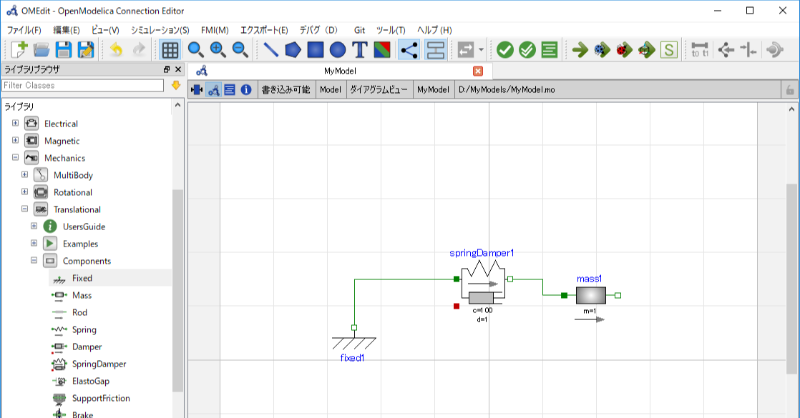
Task: Toggle grid lines display
Action: 170,50
